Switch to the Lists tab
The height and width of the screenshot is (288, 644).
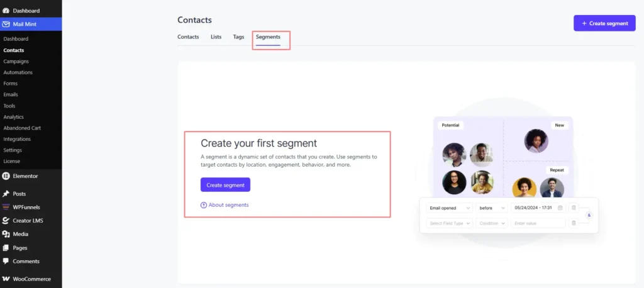(x=216, y=36)
